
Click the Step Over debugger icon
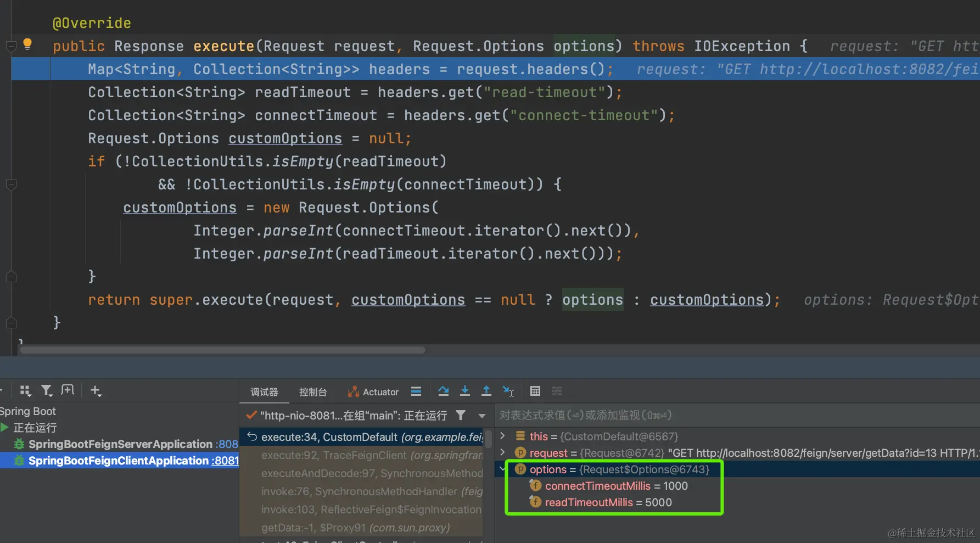tap(444, 391)
